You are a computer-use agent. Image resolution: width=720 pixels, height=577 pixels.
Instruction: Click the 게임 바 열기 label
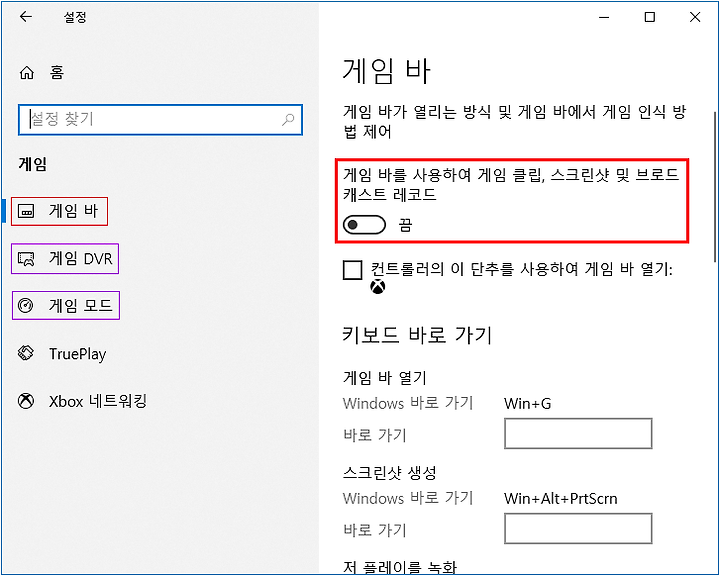point(385,378)
